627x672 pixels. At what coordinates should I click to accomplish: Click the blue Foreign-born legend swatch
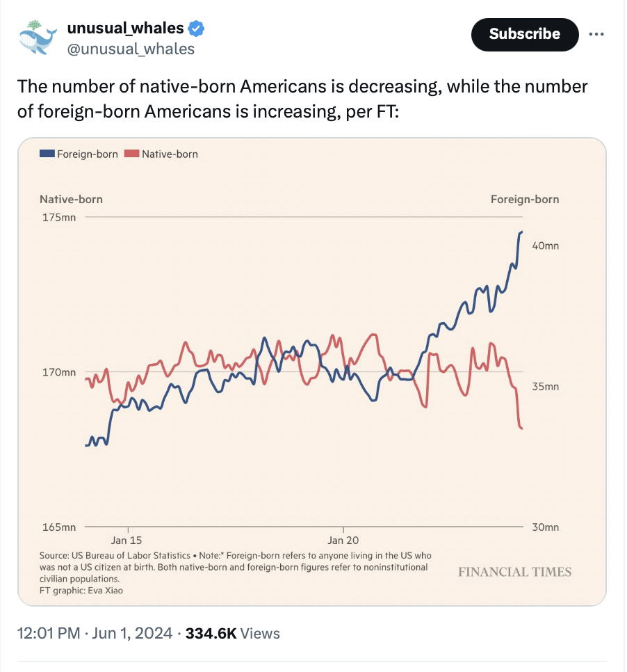47,154
